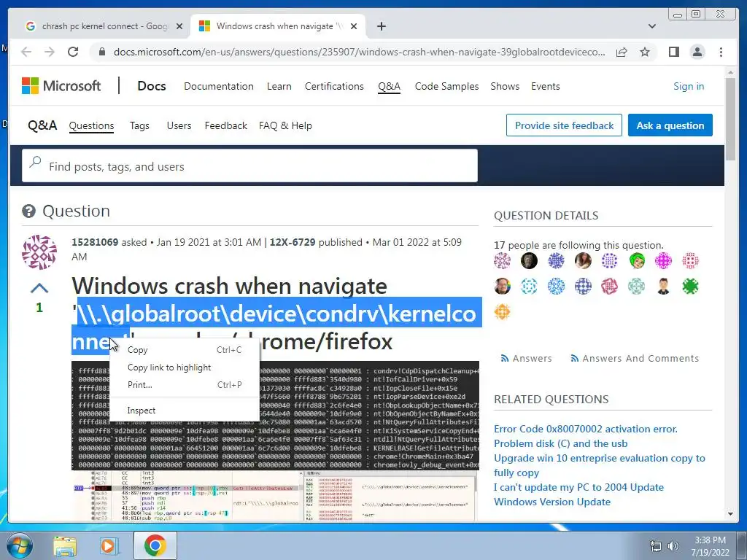Screen dimensions: 747x560
Task: Bookmark this page with the star icon
Action: (645, 52)
